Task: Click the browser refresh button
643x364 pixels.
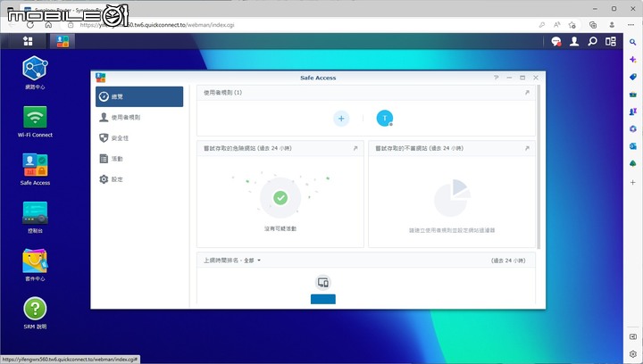Action: click(30, 25)
